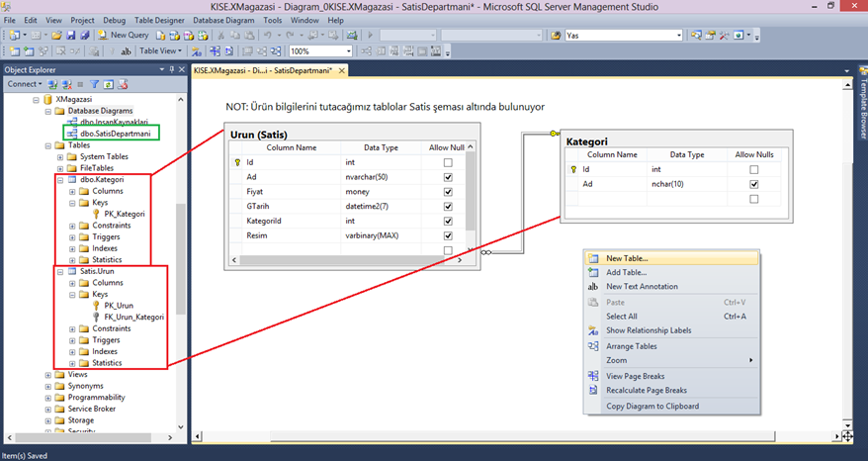The width and height of the screenshot is (868, 461).
Task: Click the Find in Files toolbar icon
Action: pyautogui.click(x=556, y=35)
